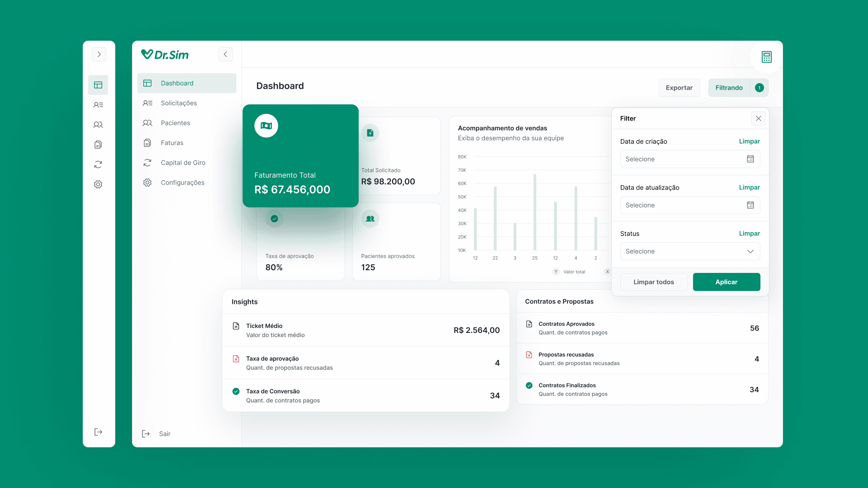Open Data de criação calendar picker icon
The height and width of the screenshot is (488, 868).
point(750,159)
